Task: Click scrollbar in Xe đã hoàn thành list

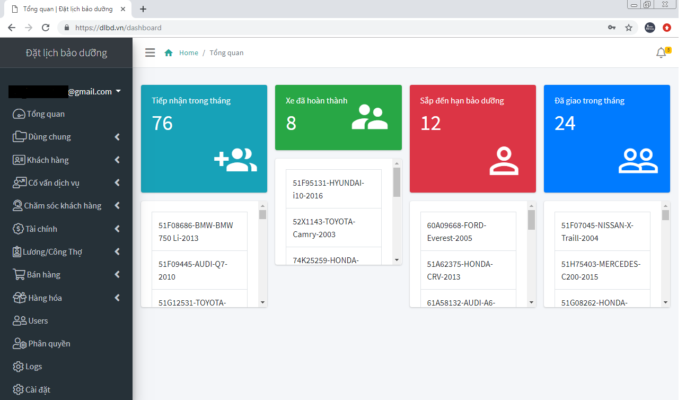Action: (x=397, y=210)
